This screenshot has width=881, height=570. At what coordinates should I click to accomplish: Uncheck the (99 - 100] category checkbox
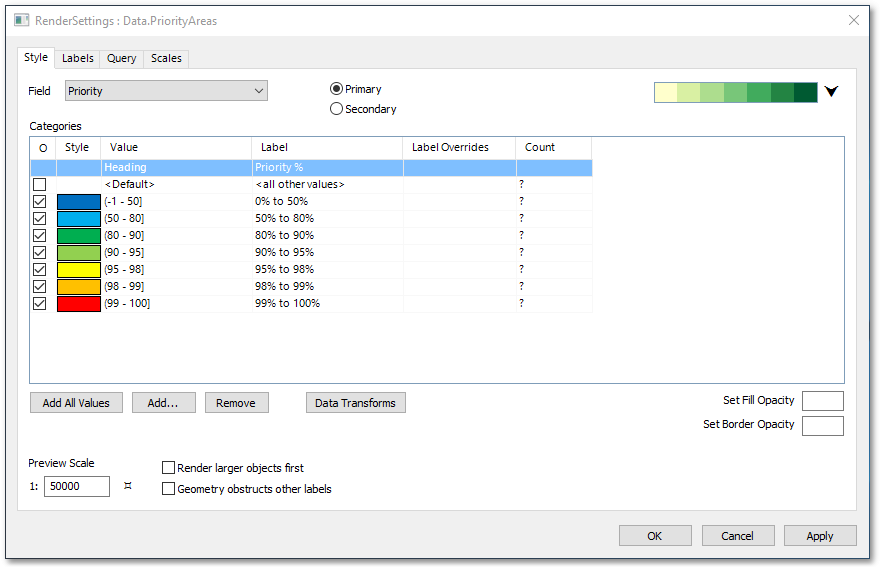(x=39, y=304)
